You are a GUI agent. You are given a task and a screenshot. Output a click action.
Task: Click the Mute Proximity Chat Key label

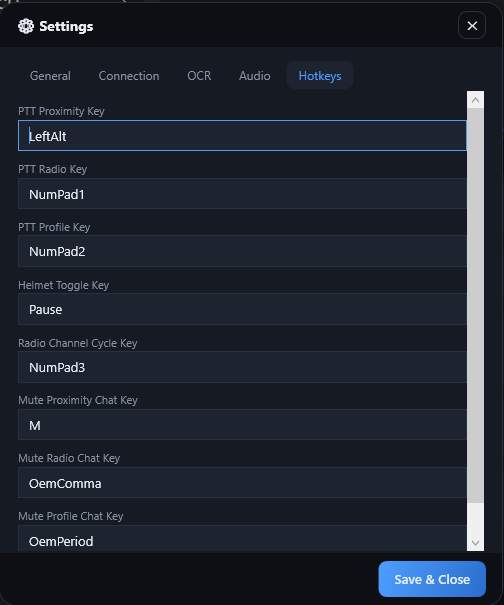tap(78, 400)
